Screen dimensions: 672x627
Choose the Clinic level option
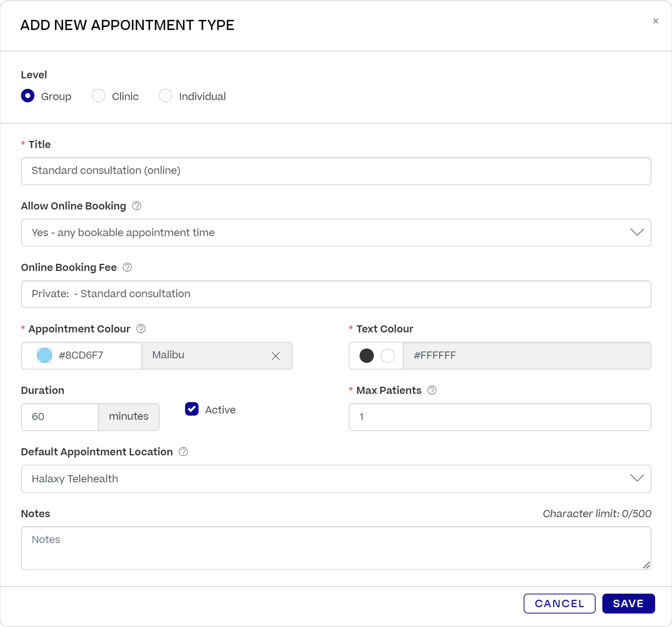(x=99, y=96)
